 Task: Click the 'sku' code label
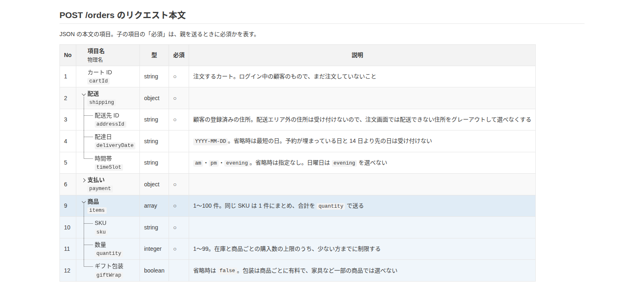point(101,232)
